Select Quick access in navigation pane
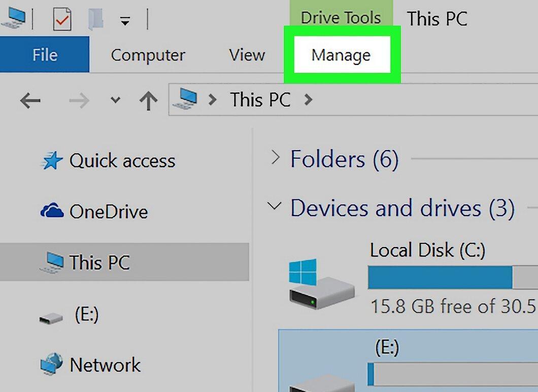 click(108, 161)
